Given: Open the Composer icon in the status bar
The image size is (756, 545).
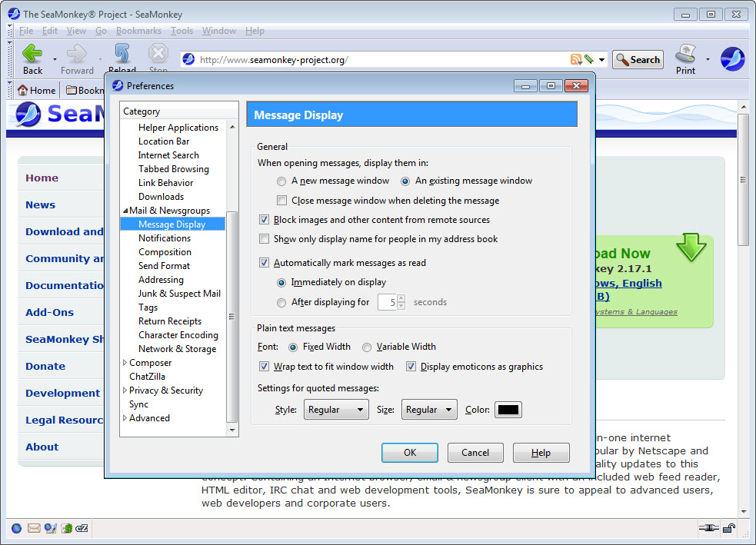Looking at the screenshot, I should pos(51,528).
